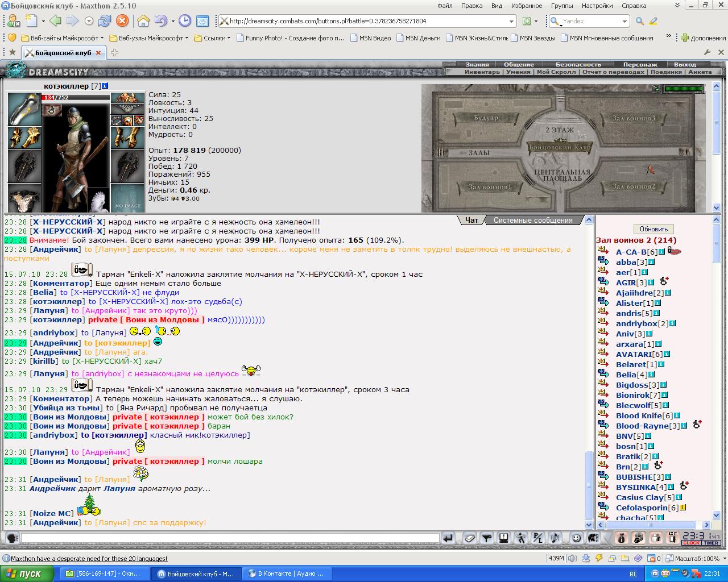Image resolution: width=728 pixels, height=582 pixels.
Task: Toggle the chat sound speaker icon
Action: (x=555, y=538)
